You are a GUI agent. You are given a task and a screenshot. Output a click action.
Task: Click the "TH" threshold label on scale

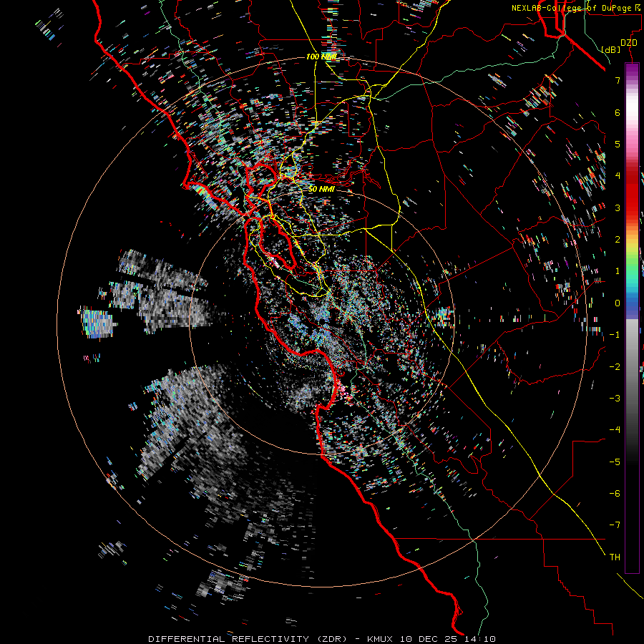(x=615, y=557)
